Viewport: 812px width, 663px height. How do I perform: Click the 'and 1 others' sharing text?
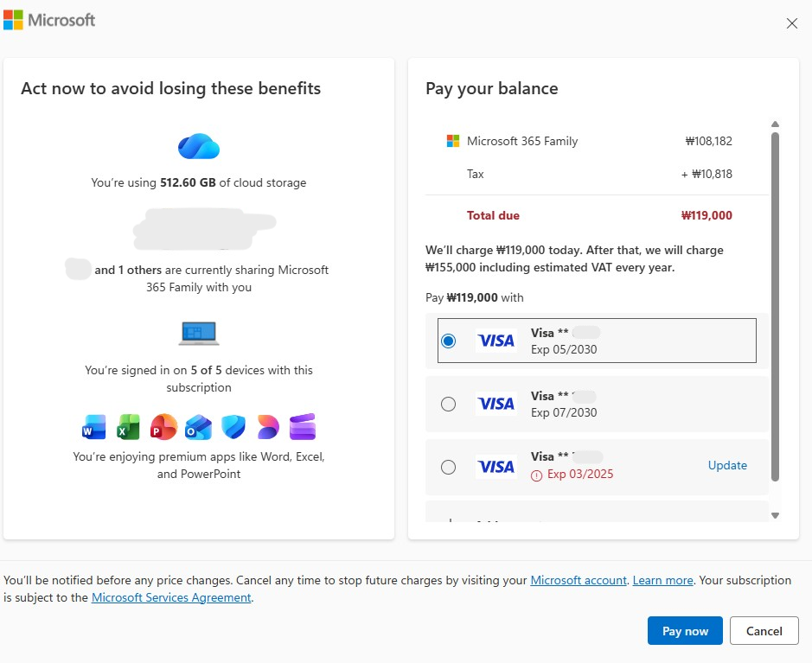pyautogui.click(x=128, y=270)
